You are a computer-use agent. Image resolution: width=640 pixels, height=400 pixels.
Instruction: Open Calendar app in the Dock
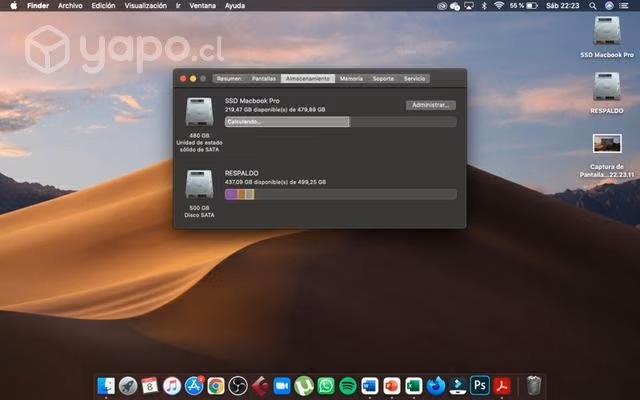click(x=150, y=385)
